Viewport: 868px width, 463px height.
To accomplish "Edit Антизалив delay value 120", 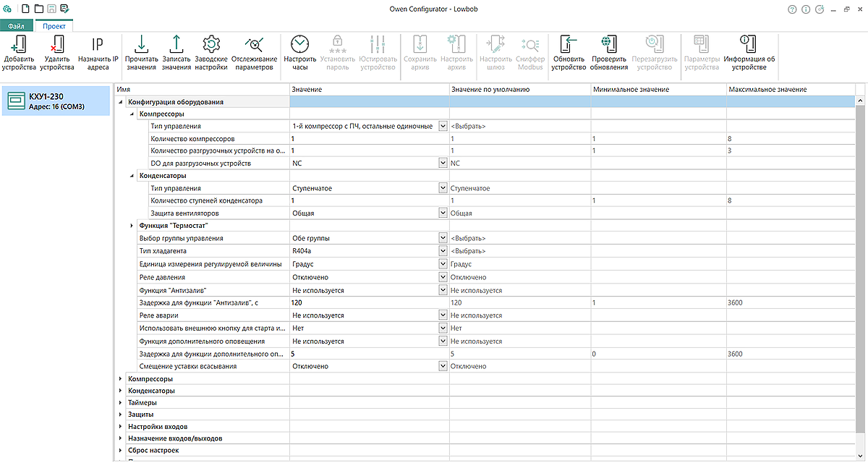I will pyautogui.click(x=369, y=302).
